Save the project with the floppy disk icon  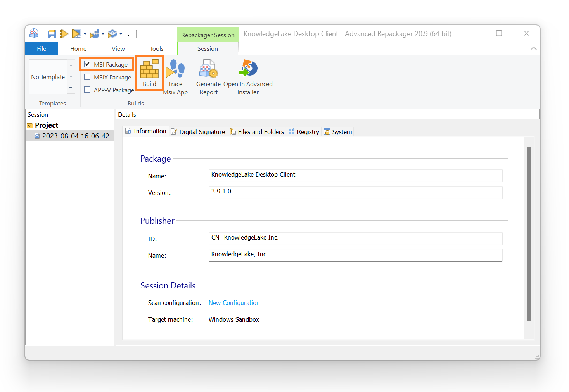coord(52,34)
